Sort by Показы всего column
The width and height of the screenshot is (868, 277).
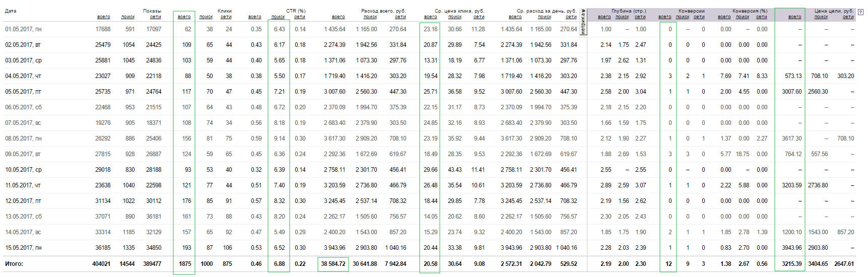(103, 17)
